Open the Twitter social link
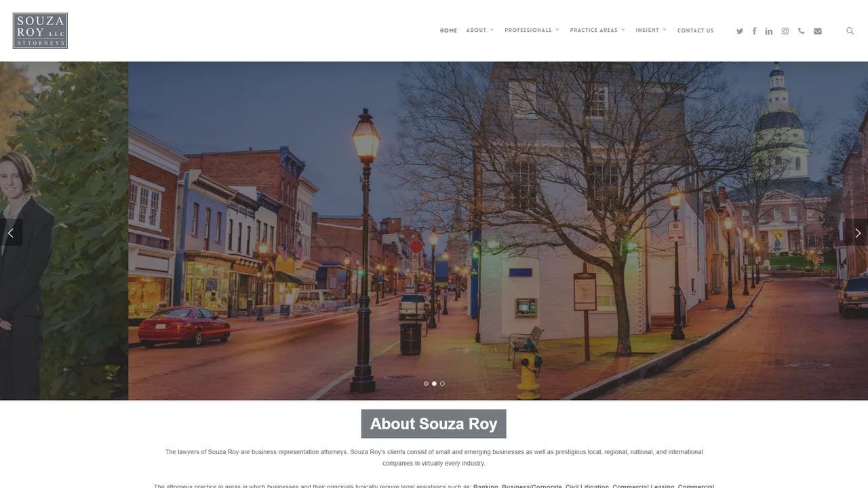This screenshot has width=868, height=488. click(x=740, y=31)
